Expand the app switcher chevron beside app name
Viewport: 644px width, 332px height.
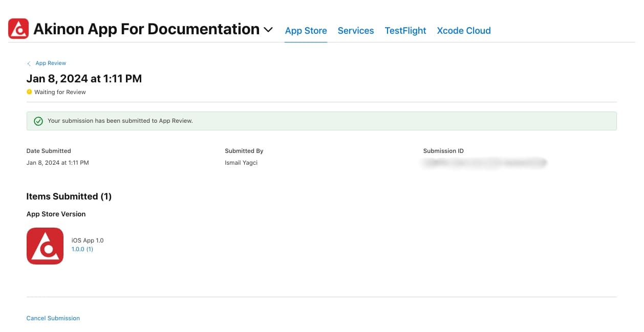coord(268,30)
